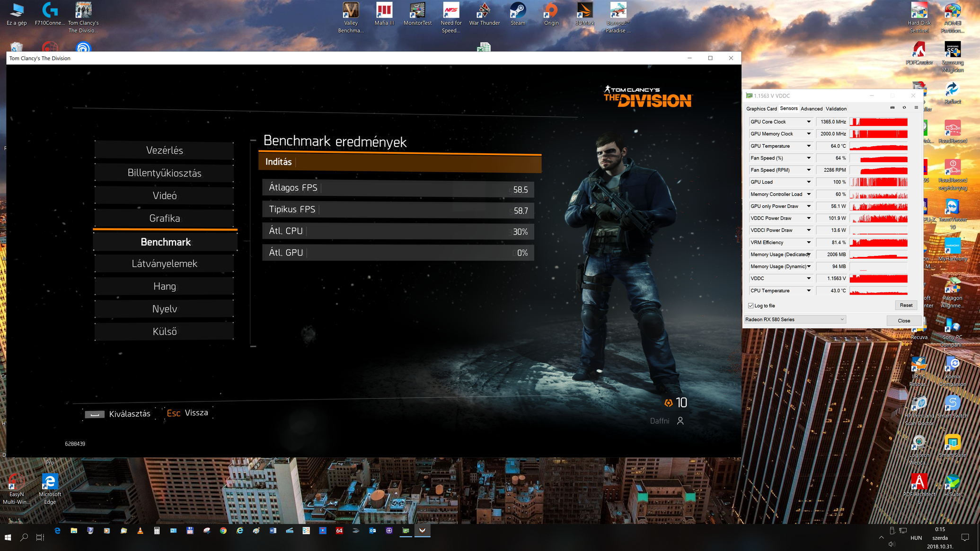Click Reset button in GPU-Z

(x=906, y=306)
